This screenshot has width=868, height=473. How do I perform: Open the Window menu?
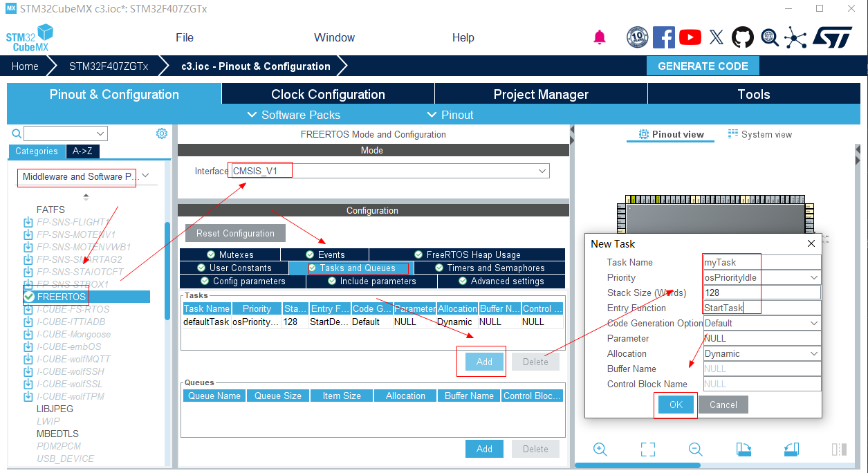(334, 37)
